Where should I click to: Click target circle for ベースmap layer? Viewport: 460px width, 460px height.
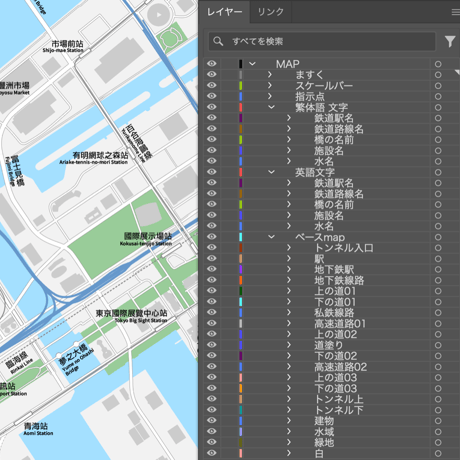pyautogui.click(x=438, y=237)
